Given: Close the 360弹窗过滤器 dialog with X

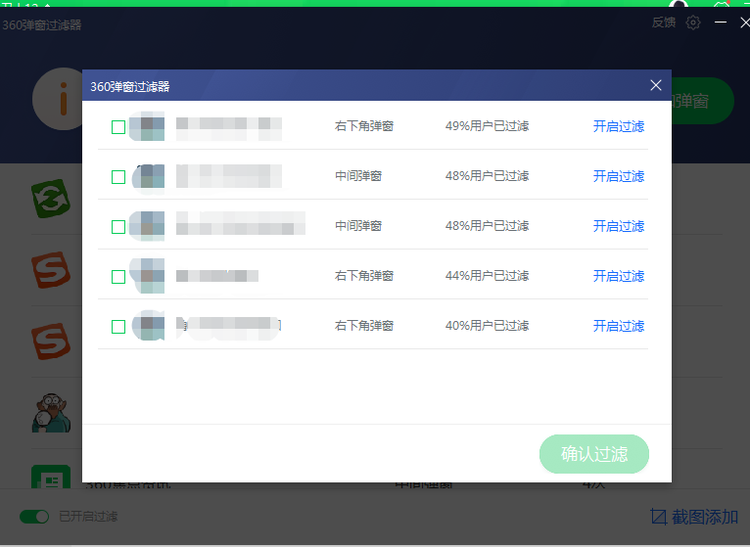Looking at the screenshot, I should [656, 85].
